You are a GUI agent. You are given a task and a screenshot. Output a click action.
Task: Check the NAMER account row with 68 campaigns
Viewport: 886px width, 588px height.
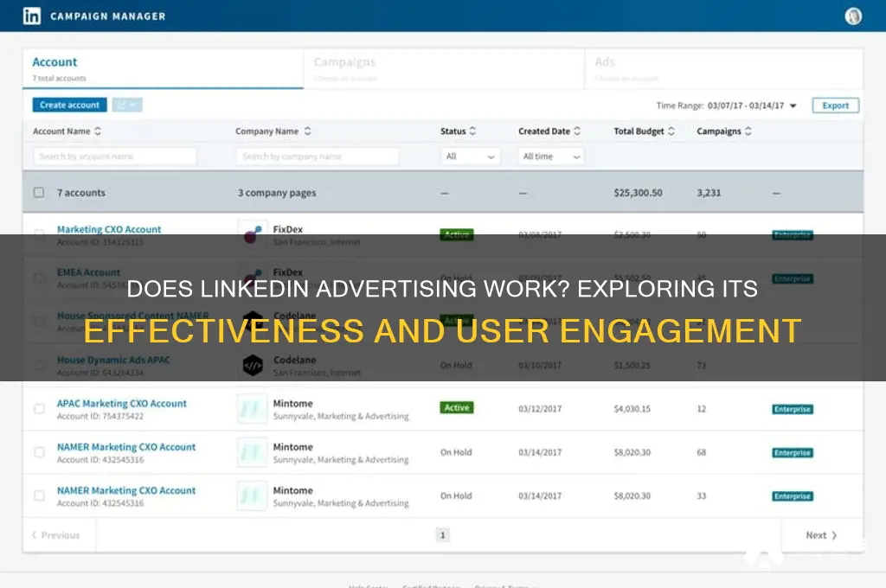(39, 452)
